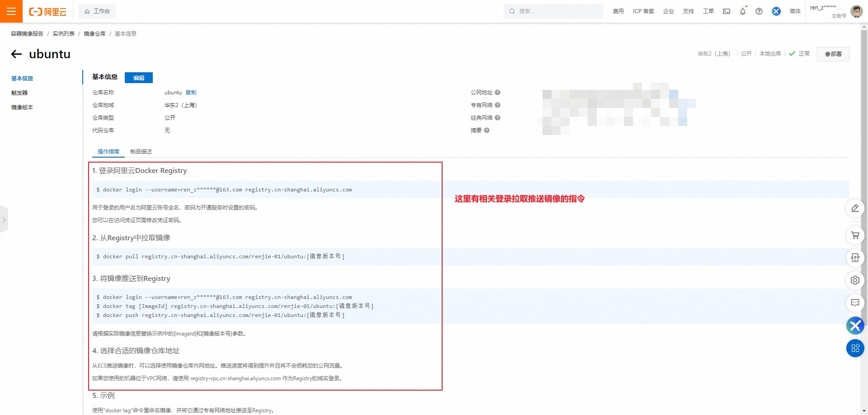Click the 复制 link next to ubuntu
Image resolution: width=868 pixels, height=415 pixels.
[191, 93]
